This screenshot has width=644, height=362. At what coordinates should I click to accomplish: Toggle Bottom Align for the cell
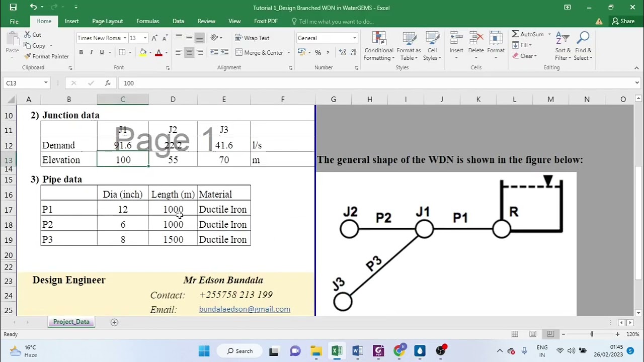pos(200,38)
